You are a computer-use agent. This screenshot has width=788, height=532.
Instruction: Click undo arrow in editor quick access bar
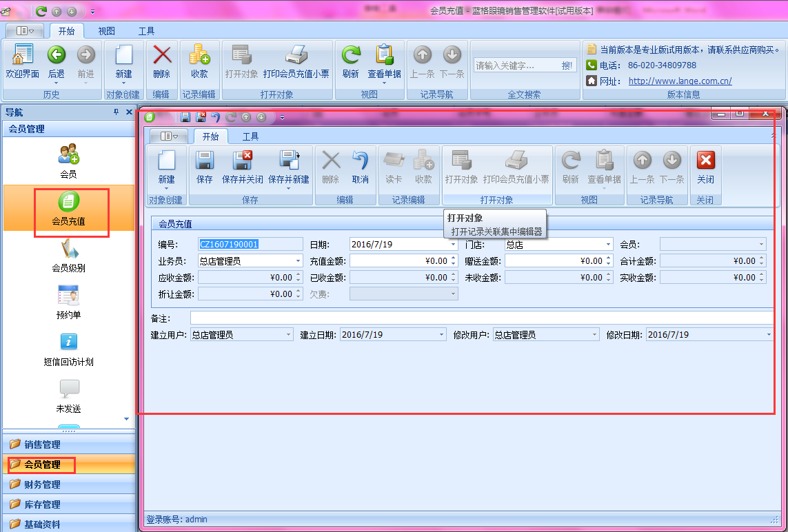[x=215, y=117]
